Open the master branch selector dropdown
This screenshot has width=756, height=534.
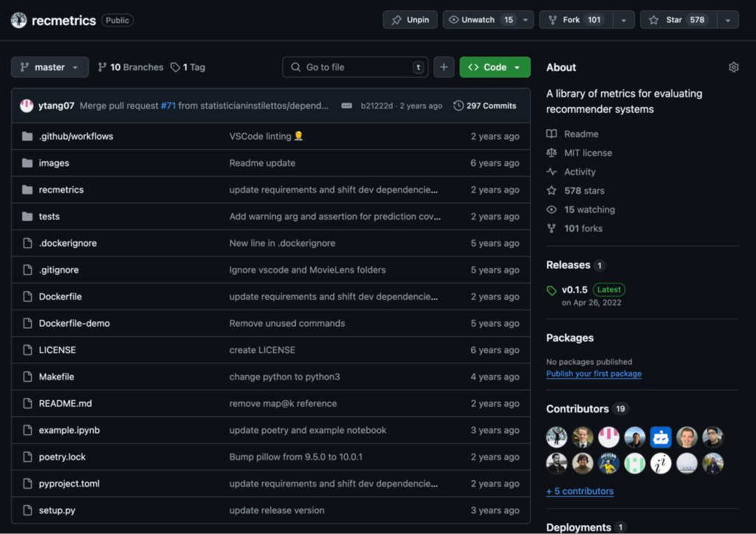pos(49,67)
